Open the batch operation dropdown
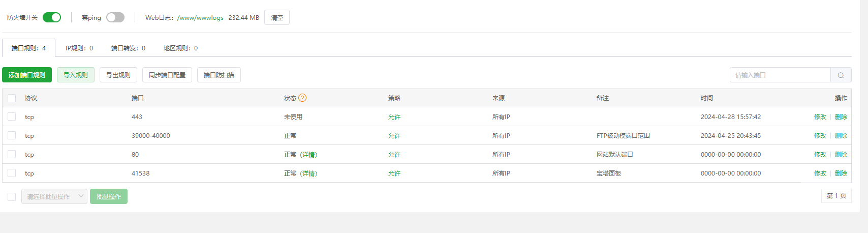868x233 pixels. (54, 196)
